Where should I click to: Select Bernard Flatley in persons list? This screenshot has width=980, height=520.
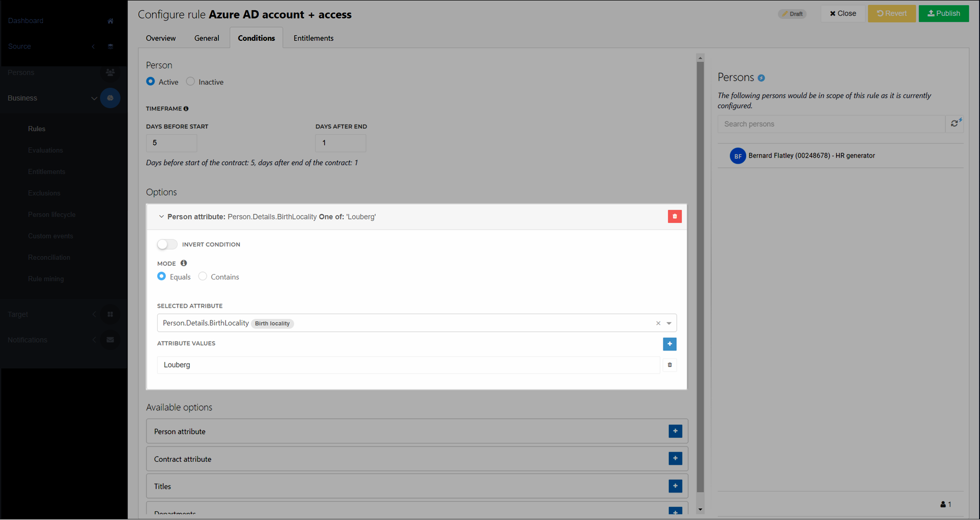(x=841, y=156)
